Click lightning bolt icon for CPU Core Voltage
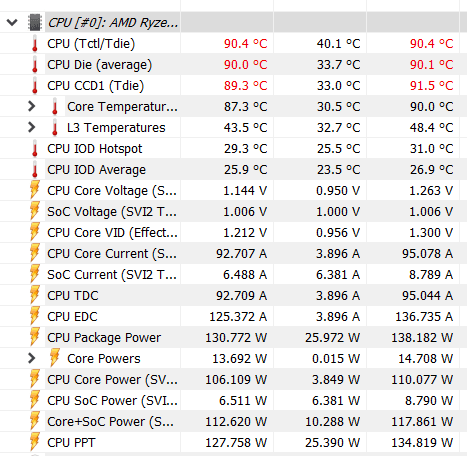The height and width of the screenshot is (456, 467). 35,190
